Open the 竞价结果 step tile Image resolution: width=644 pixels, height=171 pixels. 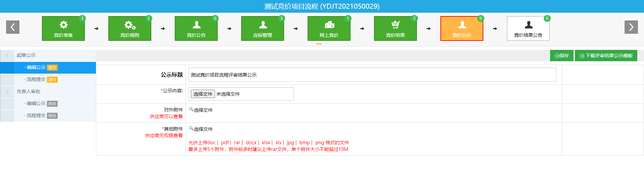coord(395,28)
